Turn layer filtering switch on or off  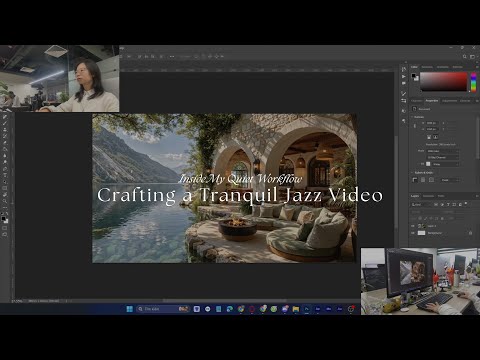click(466, 204)
